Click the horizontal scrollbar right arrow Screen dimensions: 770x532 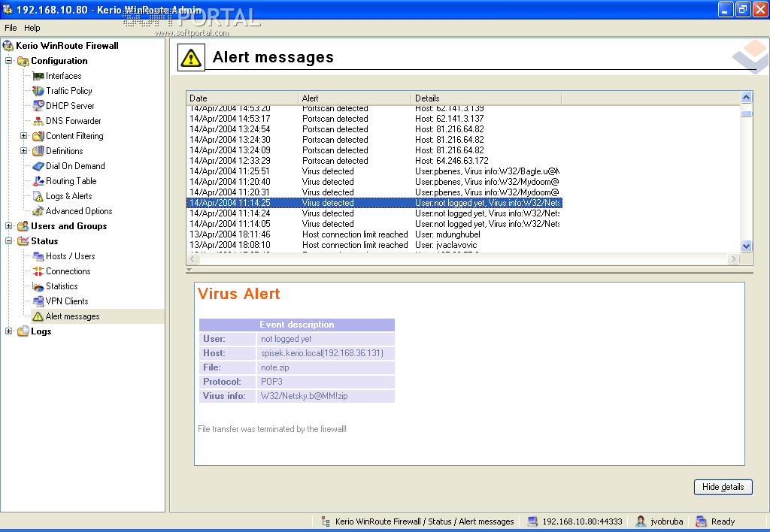tap(733, 258)
